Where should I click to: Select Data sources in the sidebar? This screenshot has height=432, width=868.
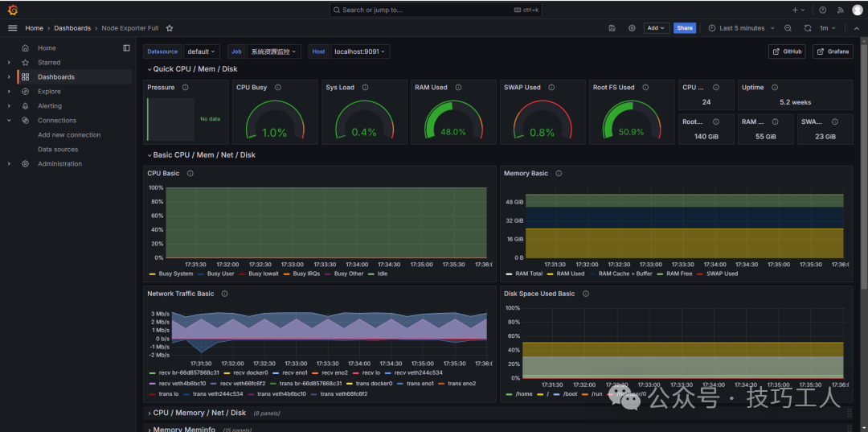point(58,150)
